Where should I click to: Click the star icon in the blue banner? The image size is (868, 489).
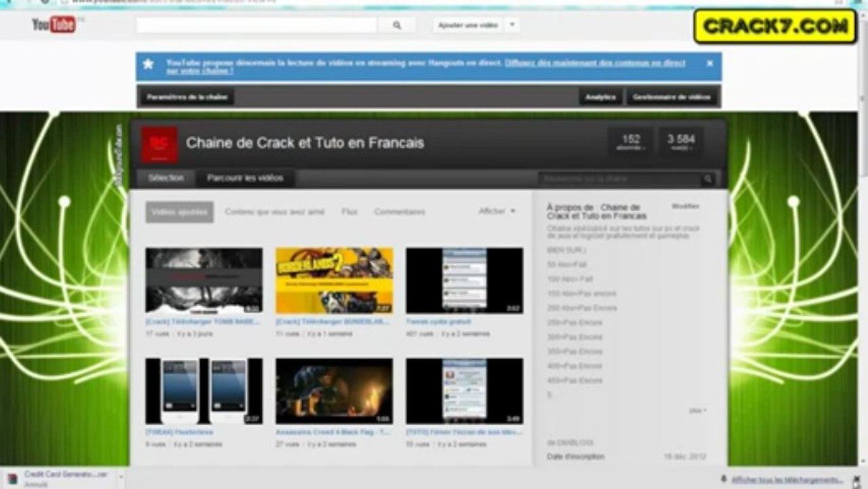point(148,64)
